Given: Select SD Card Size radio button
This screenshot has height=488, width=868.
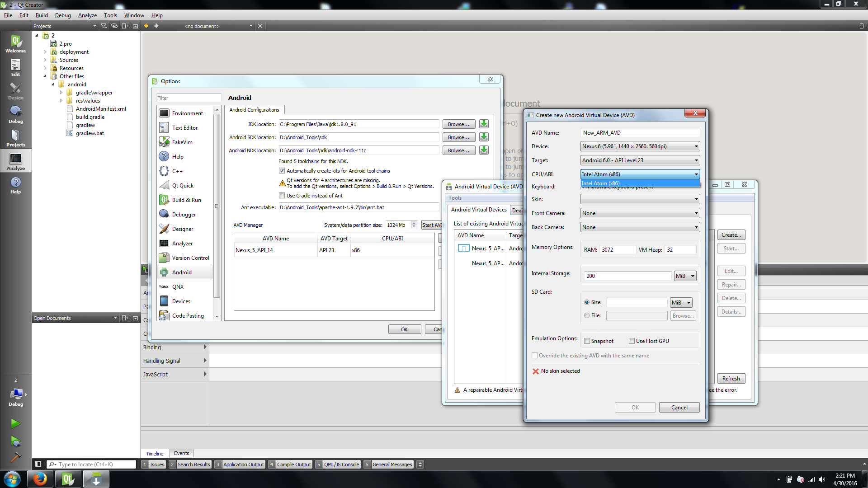Looking at the screenshot, I should click(587, 302).
